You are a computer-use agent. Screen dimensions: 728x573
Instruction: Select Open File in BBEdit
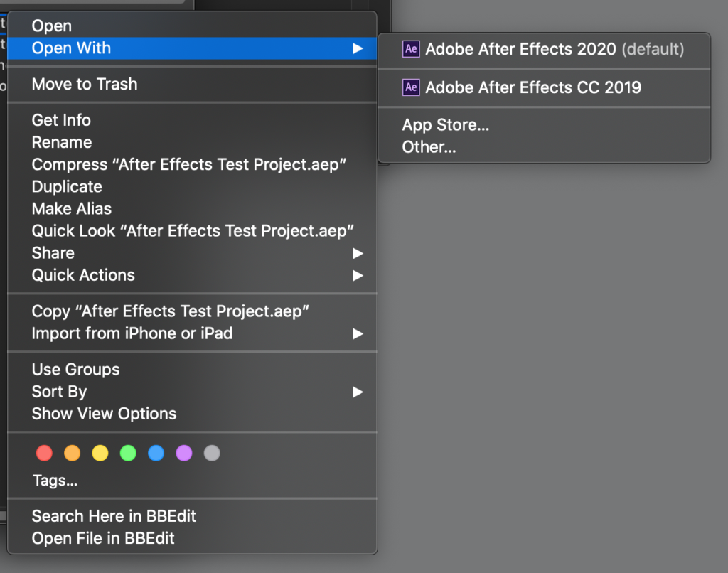(192, 539)
